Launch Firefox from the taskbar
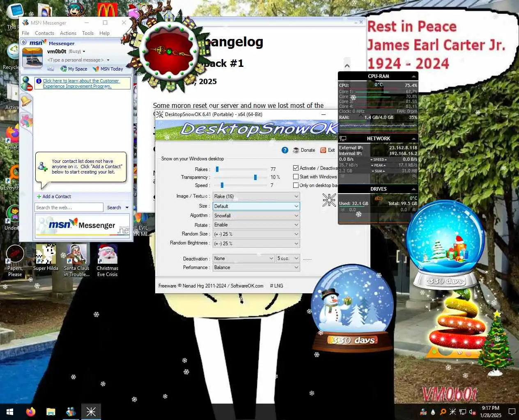Viewport: 519px width, 420px height. click(31, 412)
